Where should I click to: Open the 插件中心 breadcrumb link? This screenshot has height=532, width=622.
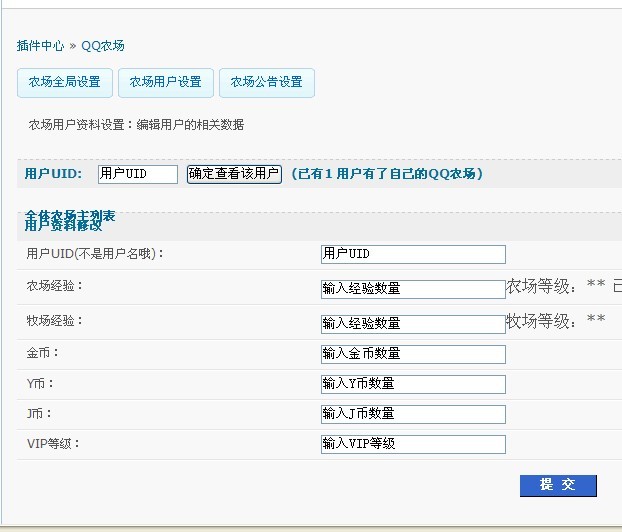[x=40, y=46]
